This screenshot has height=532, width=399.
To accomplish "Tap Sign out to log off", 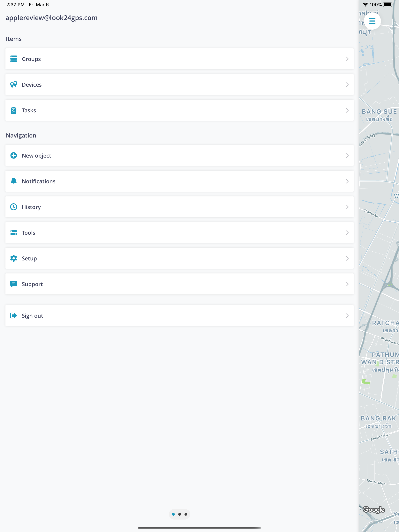I will tap(179, 316).
